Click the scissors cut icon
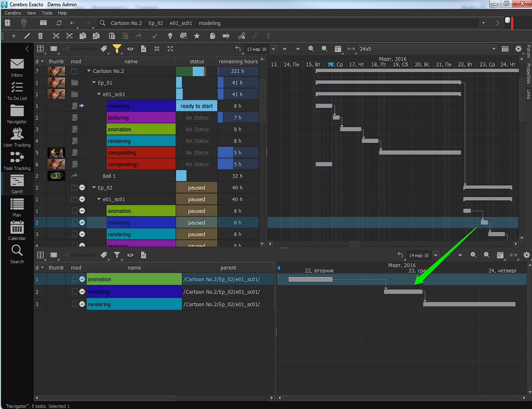 (56, 36)
